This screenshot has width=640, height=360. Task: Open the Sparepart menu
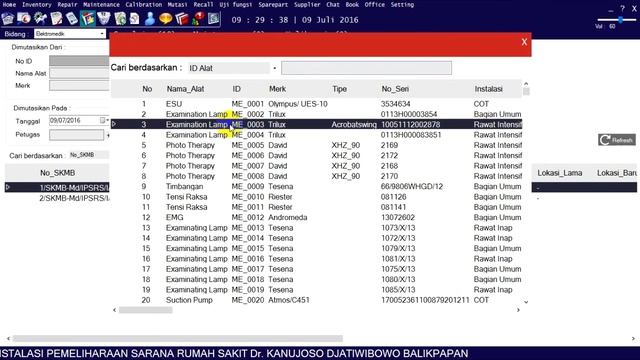pos(273,4)
